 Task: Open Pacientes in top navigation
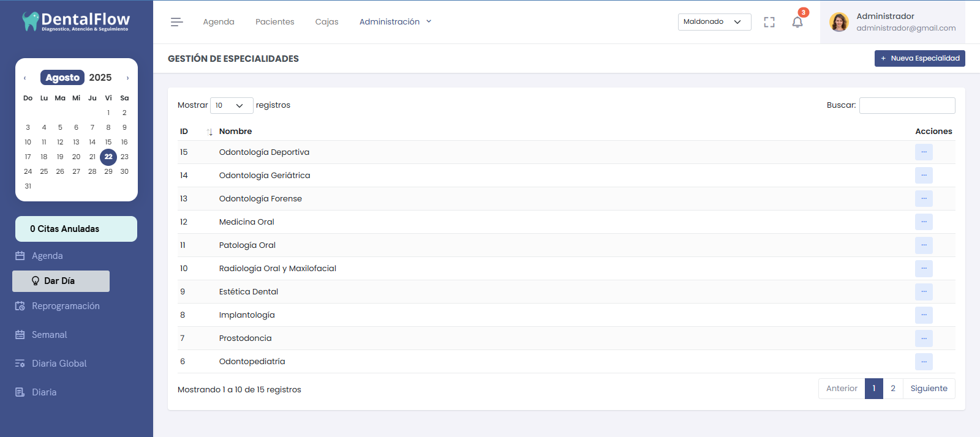pyautogui.click(x=274, y=22)
